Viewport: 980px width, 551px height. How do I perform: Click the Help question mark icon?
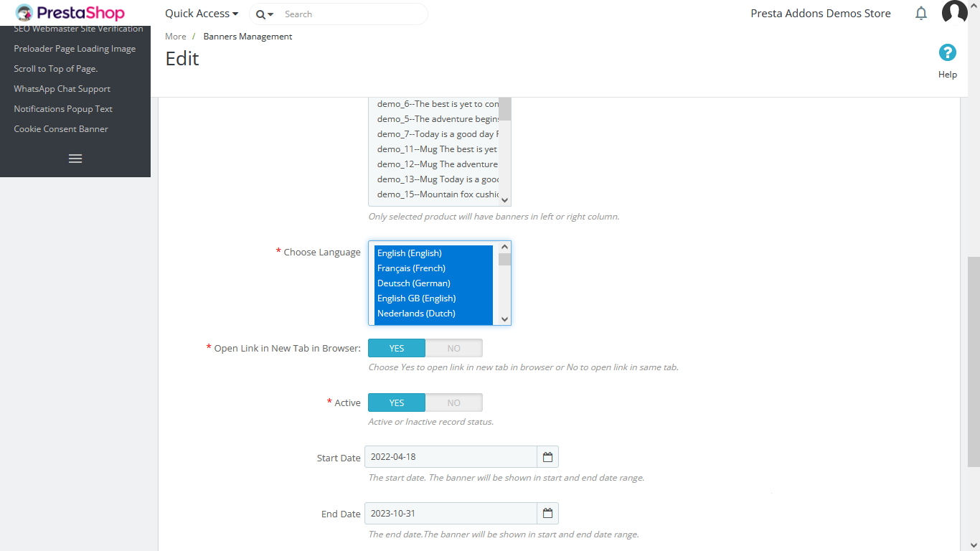click(948, 52)
